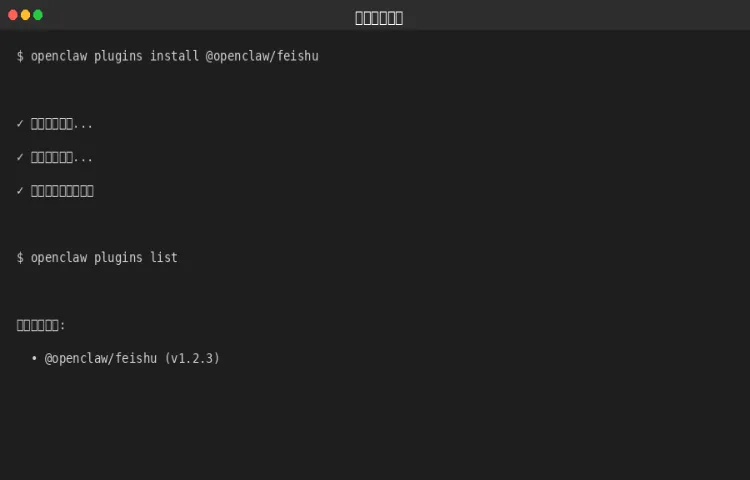This screenshot has height=480, width=750.
Task: Click the first status message ending in dots
Action: click(62, 124)
